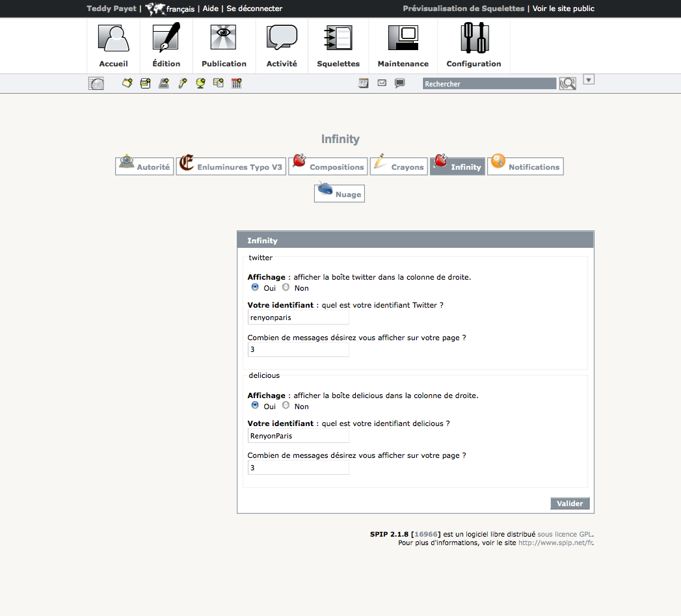
Task: Open the calendar icon in toolbar
Action: 363,83
